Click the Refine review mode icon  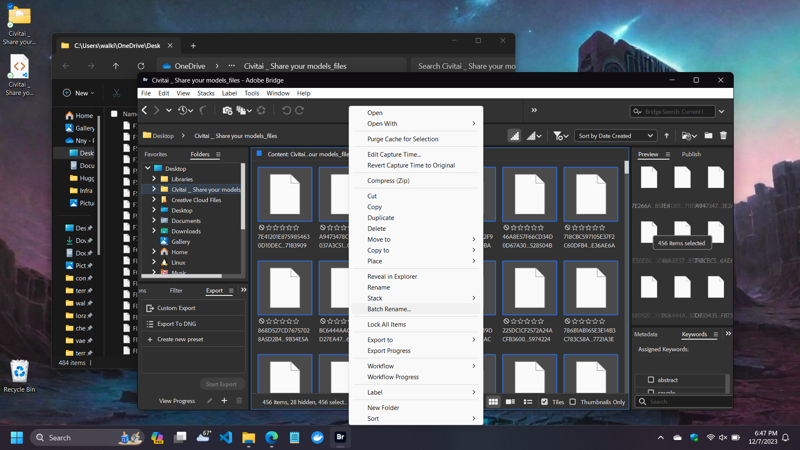point(243,110)
